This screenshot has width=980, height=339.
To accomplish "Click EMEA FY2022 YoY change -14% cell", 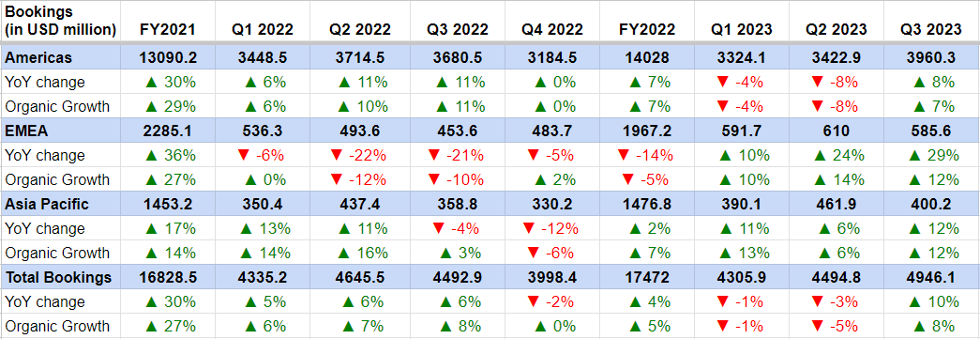I will (x=646, y=155).
